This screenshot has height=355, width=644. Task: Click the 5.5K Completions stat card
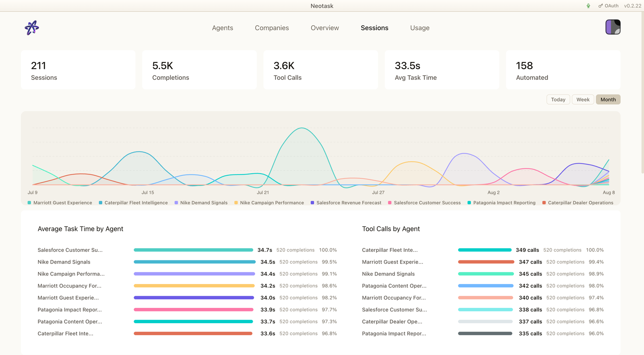(199, 70)
